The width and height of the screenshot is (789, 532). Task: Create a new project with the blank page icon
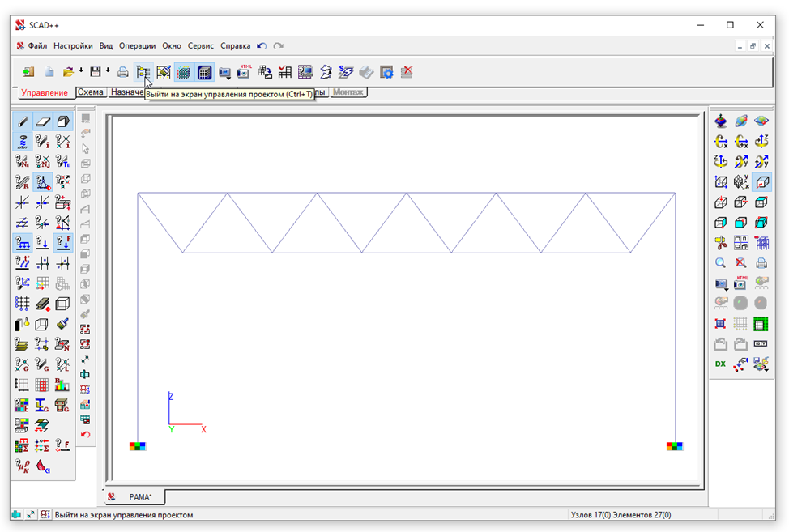49,72
